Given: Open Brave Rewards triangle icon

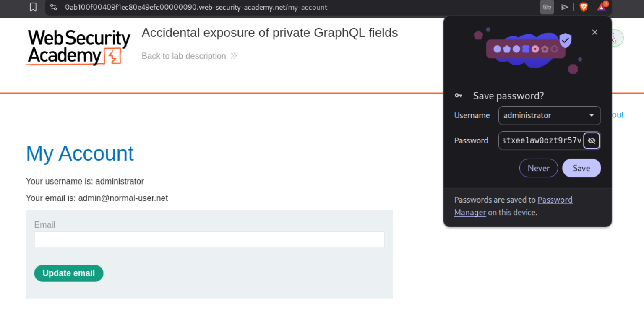Looking at the screenshot, I should tap(602, 7).
